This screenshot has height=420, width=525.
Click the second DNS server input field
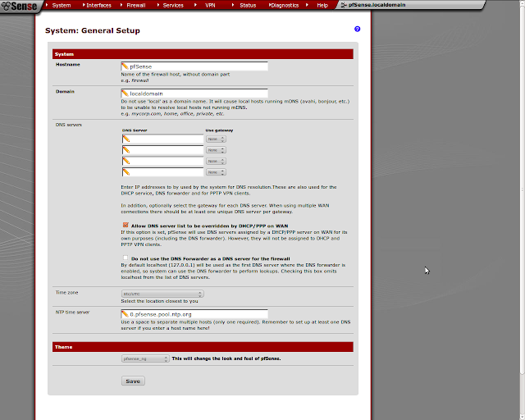[x=162, y=150]
